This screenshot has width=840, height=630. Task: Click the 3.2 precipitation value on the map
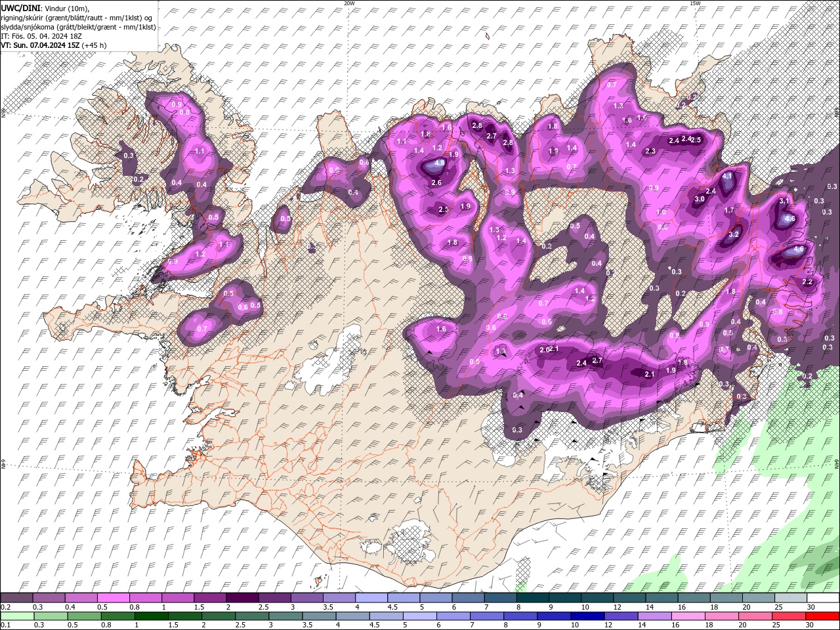click(734, 234)
